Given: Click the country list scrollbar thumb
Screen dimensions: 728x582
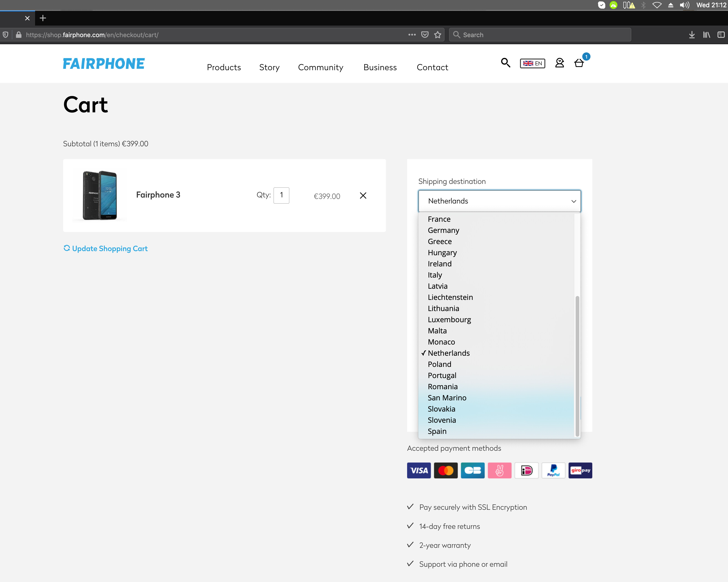Looking at the screenshot, I should pyautogui.click(x=577, y=366).
